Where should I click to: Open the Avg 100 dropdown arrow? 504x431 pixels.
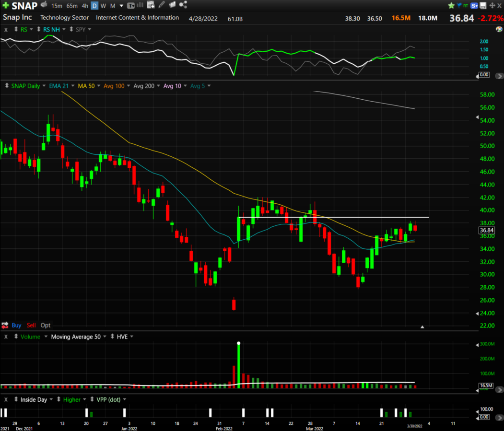pos(129,86)
